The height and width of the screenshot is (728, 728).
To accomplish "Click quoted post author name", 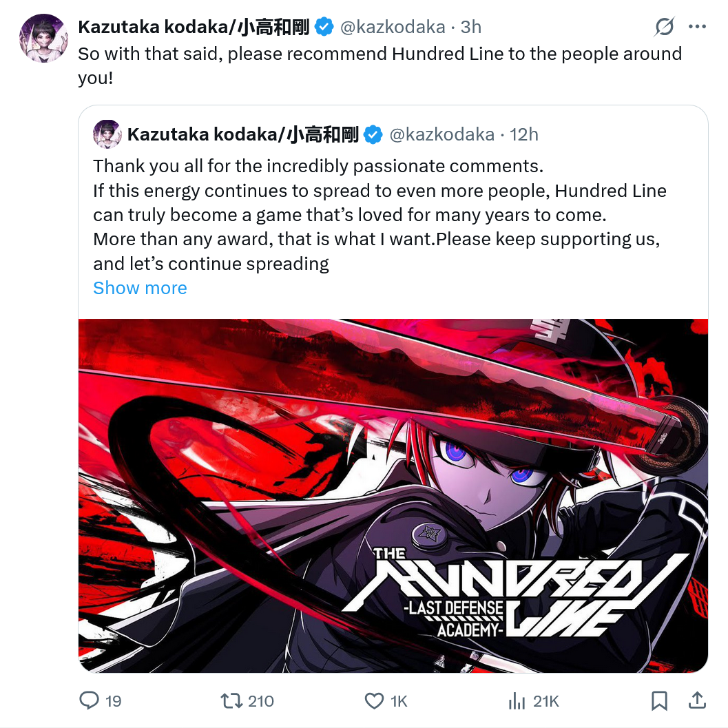I will pyautogui.click(x=242, y=134).
